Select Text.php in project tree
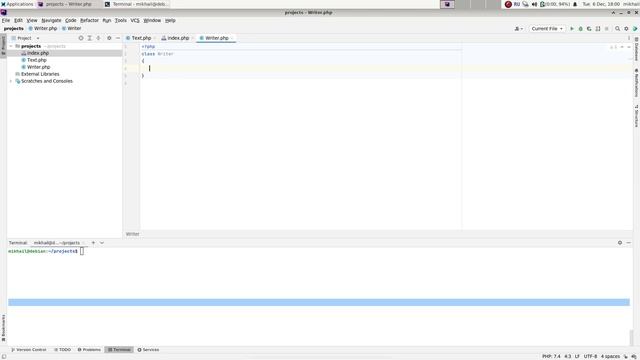This screenshot has width=640, height=360. 36,60
